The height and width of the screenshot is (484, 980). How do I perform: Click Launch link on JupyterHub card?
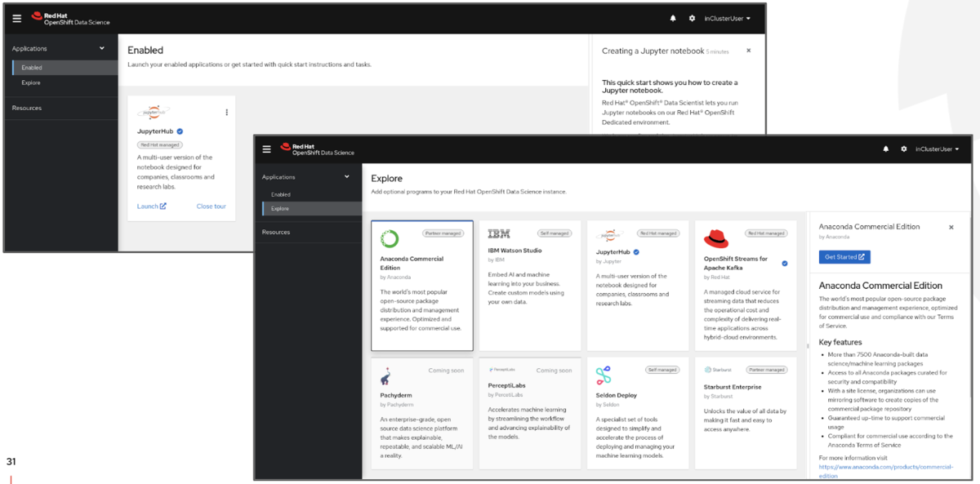tap(151, 206)
